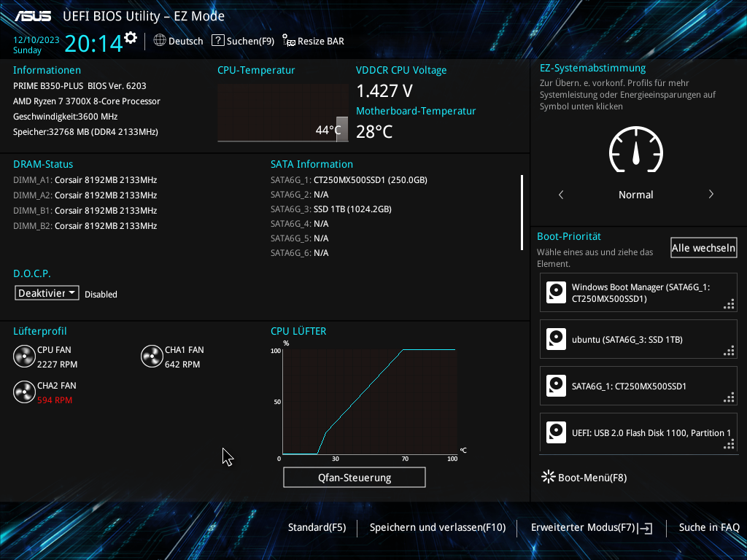Select Windows Boot Manager boot entry

click(638, 292)
